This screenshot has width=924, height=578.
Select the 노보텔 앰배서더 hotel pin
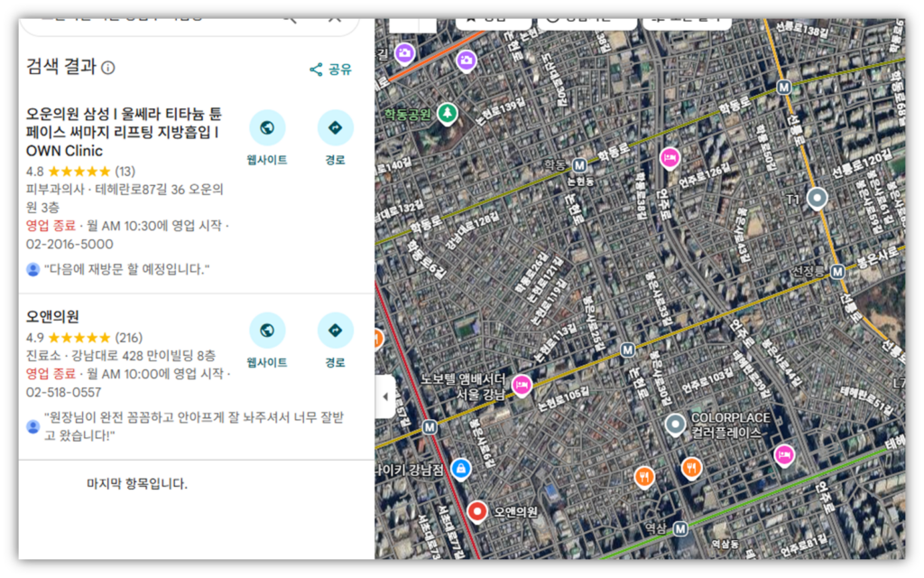(x=522, y=386)
